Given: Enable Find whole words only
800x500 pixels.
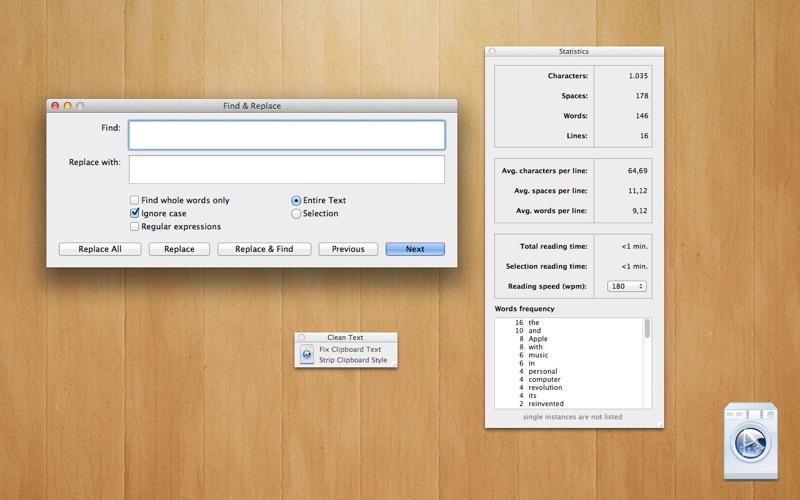Looking at the screenshot, I should 134,200.
